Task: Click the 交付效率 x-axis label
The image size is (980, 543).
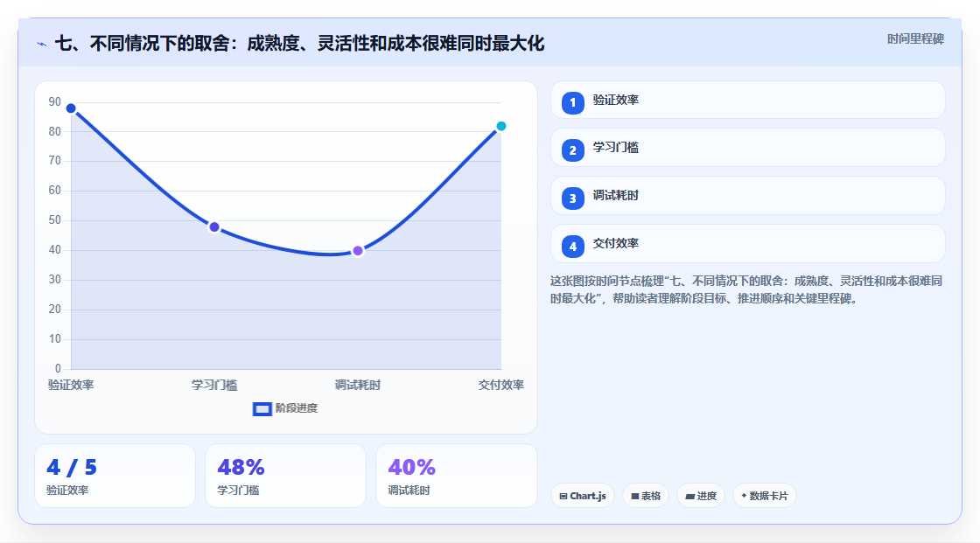Action: 501,385
